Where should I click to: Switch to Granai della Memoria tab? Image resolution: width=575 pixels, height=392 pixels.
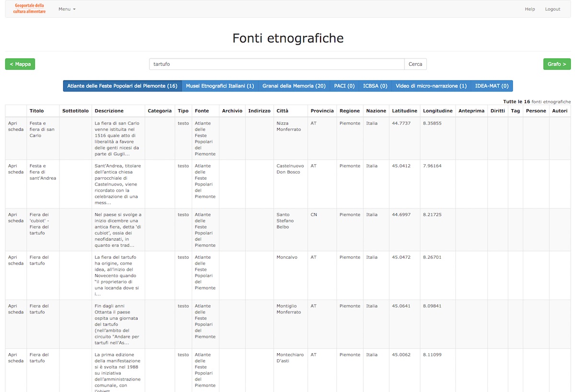click(x=294, y=86)
